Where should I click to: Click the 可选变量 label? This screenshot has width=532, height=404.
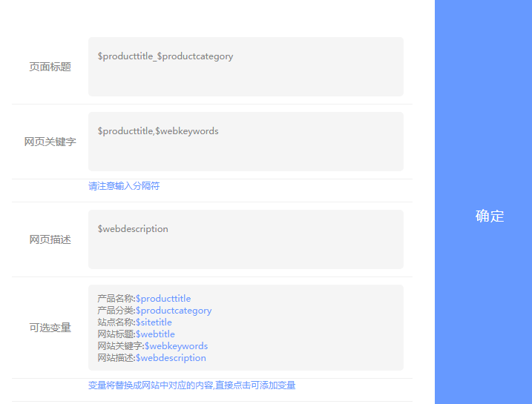[50, 328]
